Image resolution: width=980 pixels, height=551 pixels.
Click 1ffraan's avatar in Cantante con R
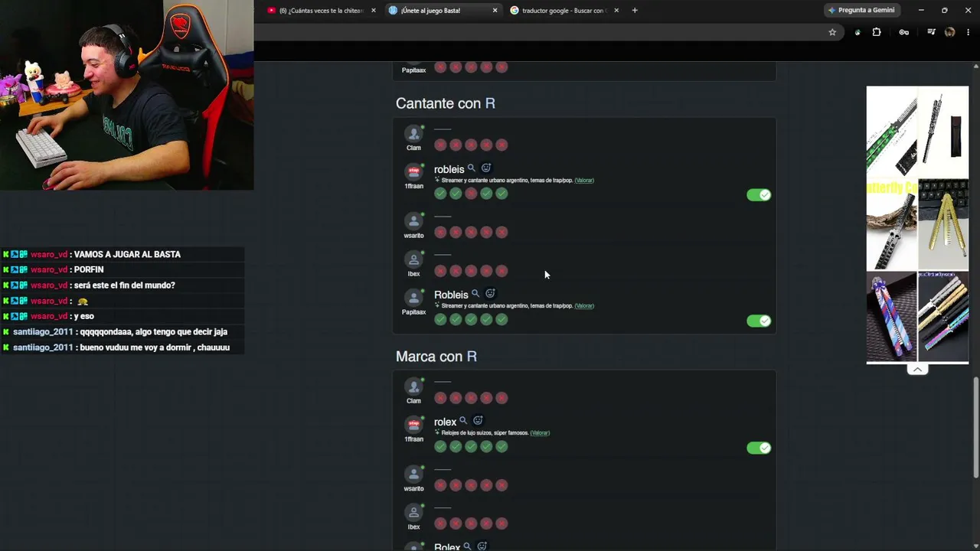coord(413,171)
